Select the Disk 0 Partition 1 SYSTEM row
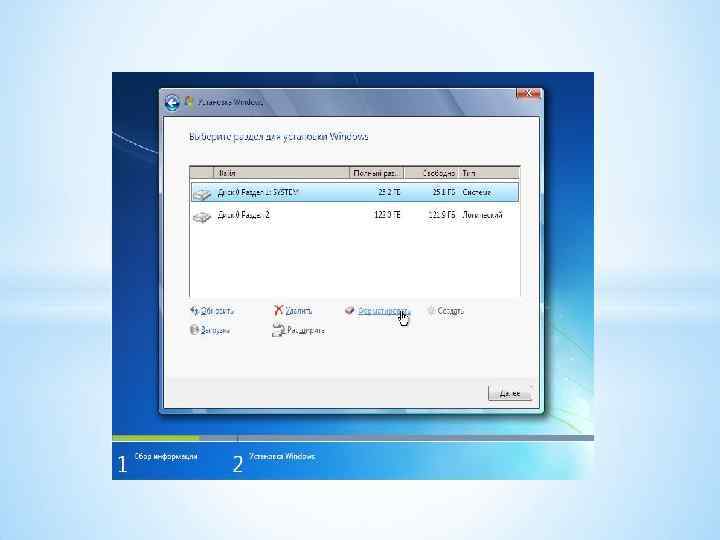Image resolution: width=720 pixels, height=540 pixels. tap(354, 192)
